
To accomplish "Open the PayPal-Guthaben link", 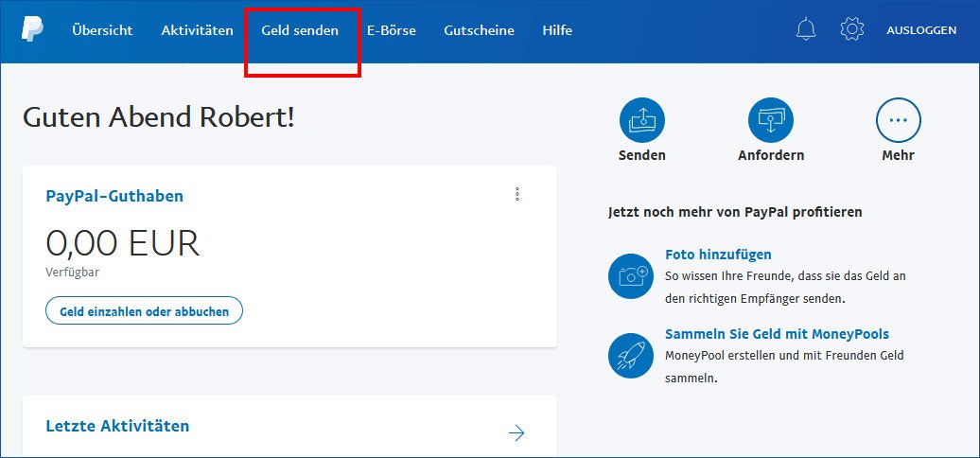I will click(x=114, y=196).
